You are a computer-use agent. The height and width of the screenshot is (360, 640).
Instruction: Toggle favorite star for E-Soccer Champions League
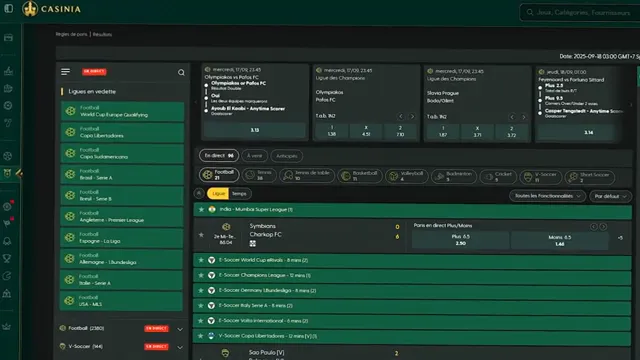(x=201, y=275)
